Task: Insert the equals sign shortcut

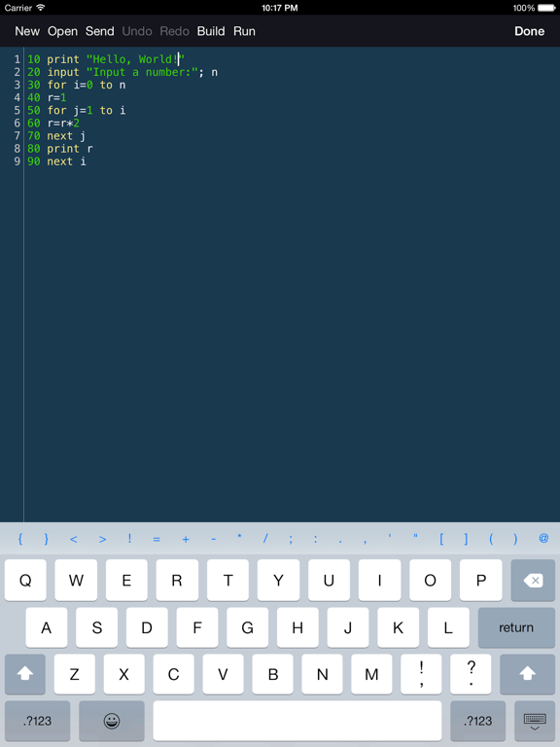Action: click(x=157, y=539)
